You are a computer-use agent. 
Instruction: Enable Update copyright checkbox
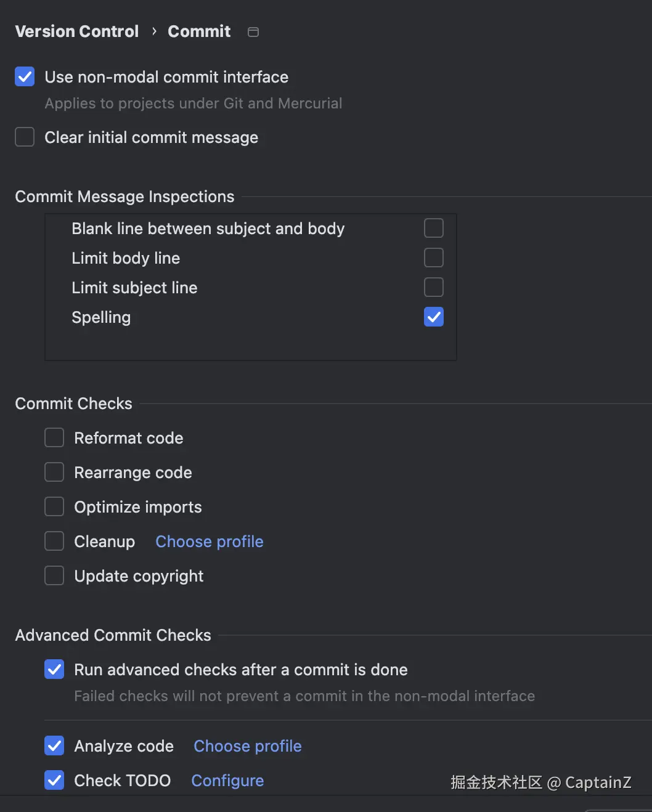[x=54, y=576]
